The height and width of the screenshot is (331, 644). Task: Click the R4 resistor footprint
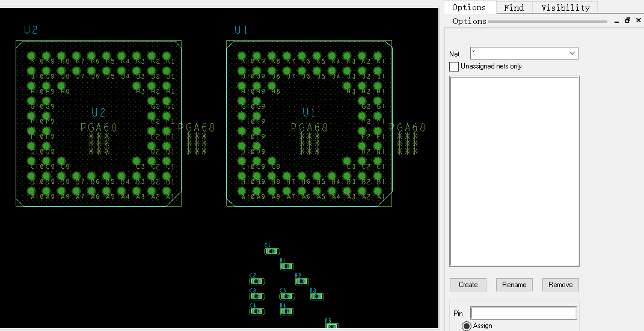coord(287,311)
